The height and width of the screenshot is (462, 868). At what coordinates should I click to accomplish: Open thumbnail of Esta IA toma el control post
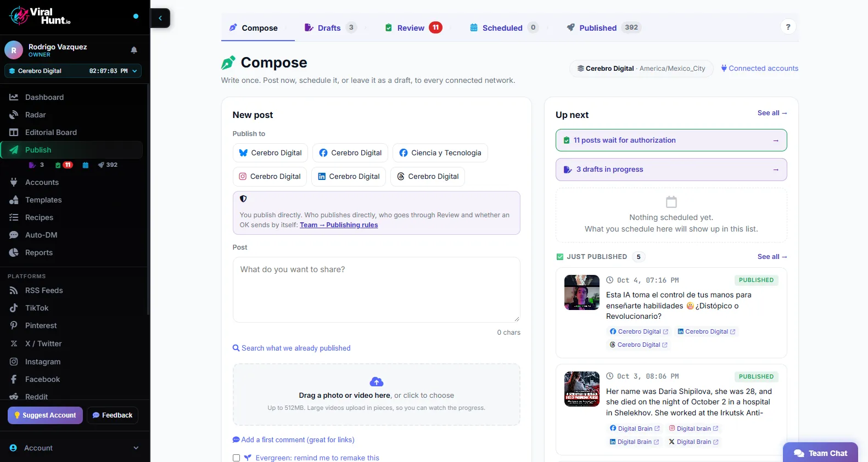point(582,292)
